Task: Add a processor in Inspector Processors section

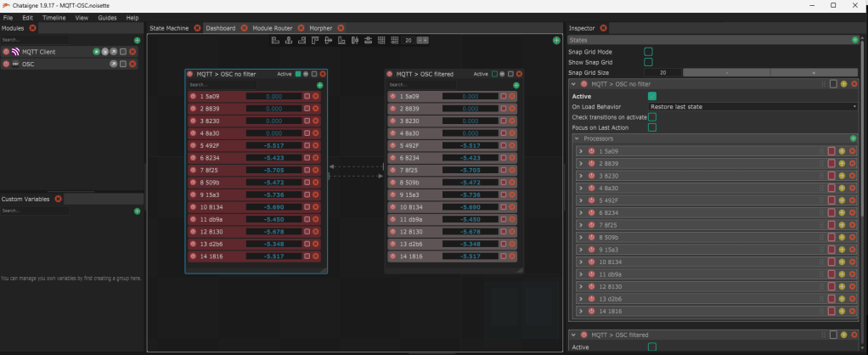Action: [853, 138]
